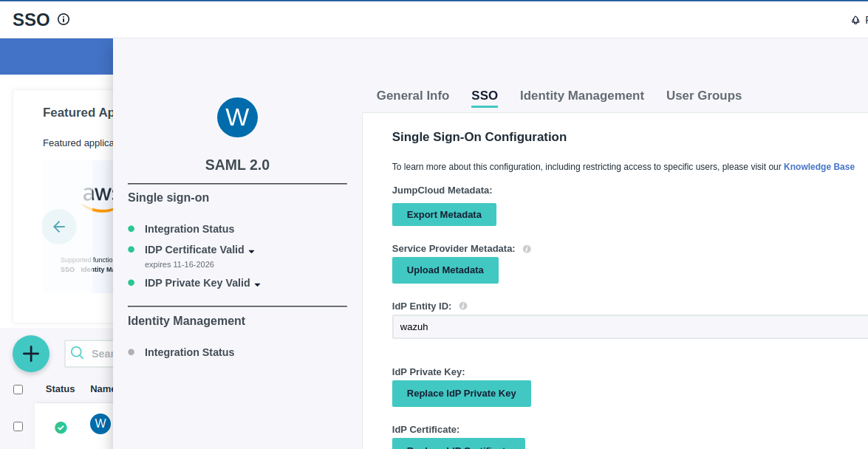Click the notification bell icon
The height and width of the screenshot is (449, 868).
(855, 21)
